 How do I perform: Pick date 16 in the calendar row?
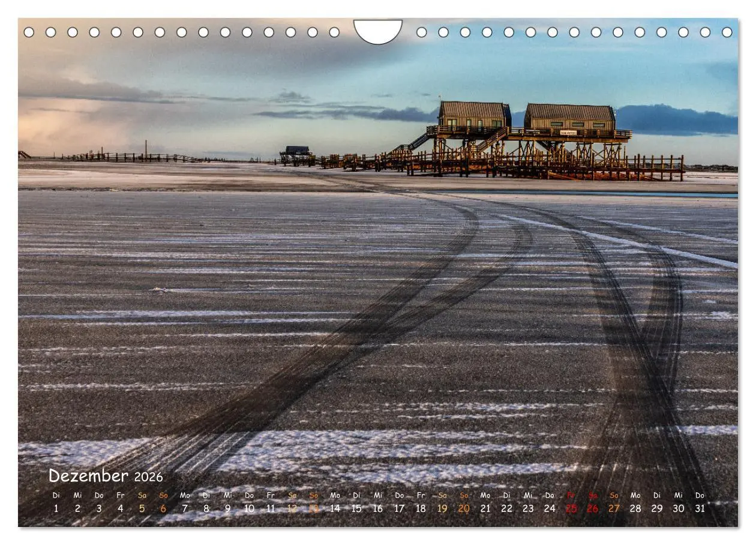pos(378,508)
